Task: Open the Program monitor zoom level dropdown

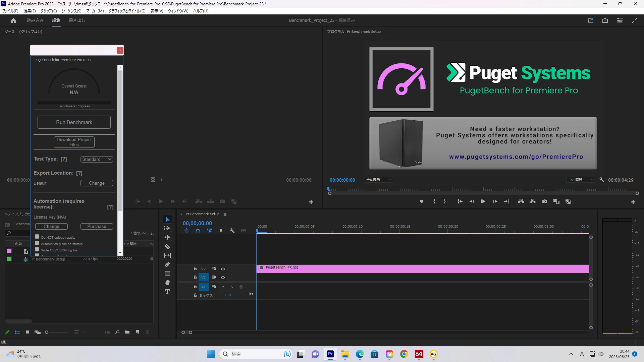Action: pos(378,180)
